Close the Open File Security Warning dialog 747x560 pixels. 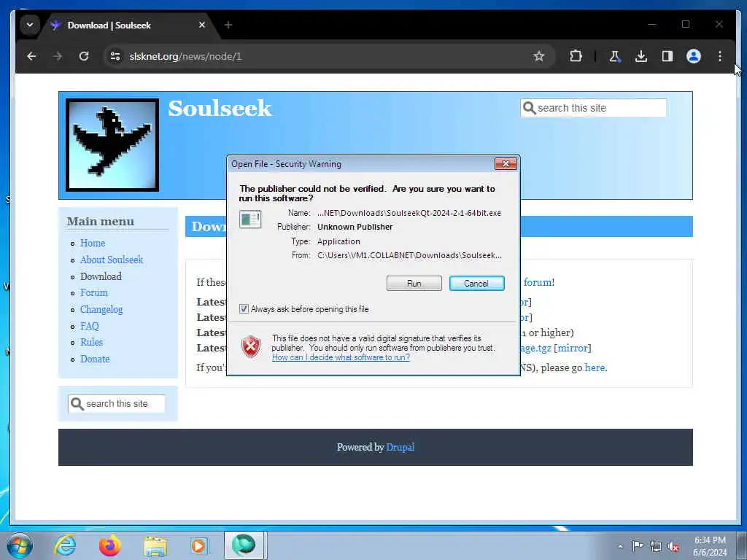point(506,164)
